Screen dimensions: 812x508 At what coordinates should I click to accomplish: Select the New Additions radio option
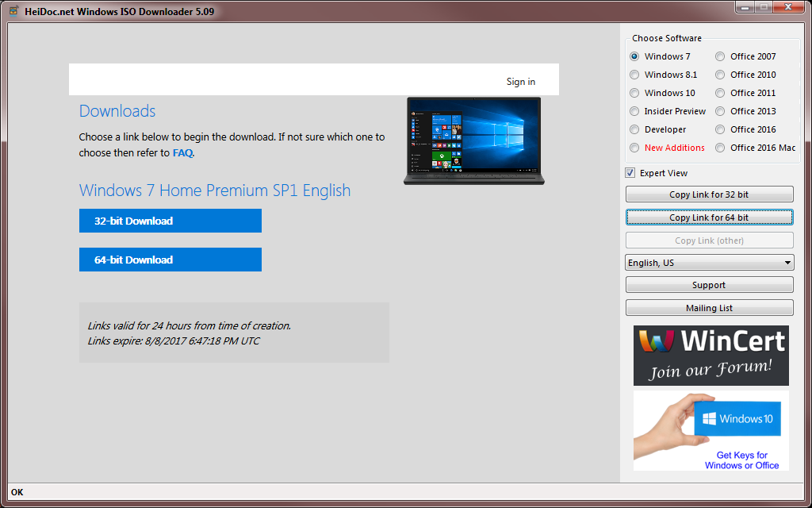tap(634, 148)
